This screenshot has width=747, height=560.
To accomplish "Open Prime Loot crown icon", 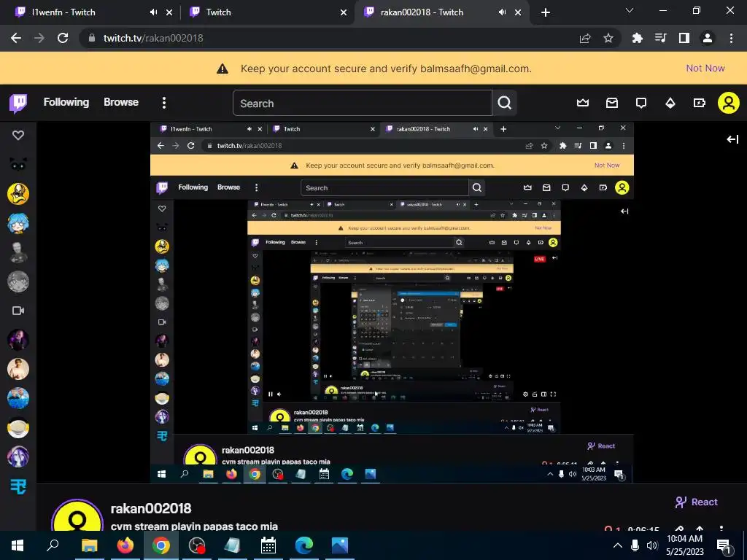I will point(583,103).
